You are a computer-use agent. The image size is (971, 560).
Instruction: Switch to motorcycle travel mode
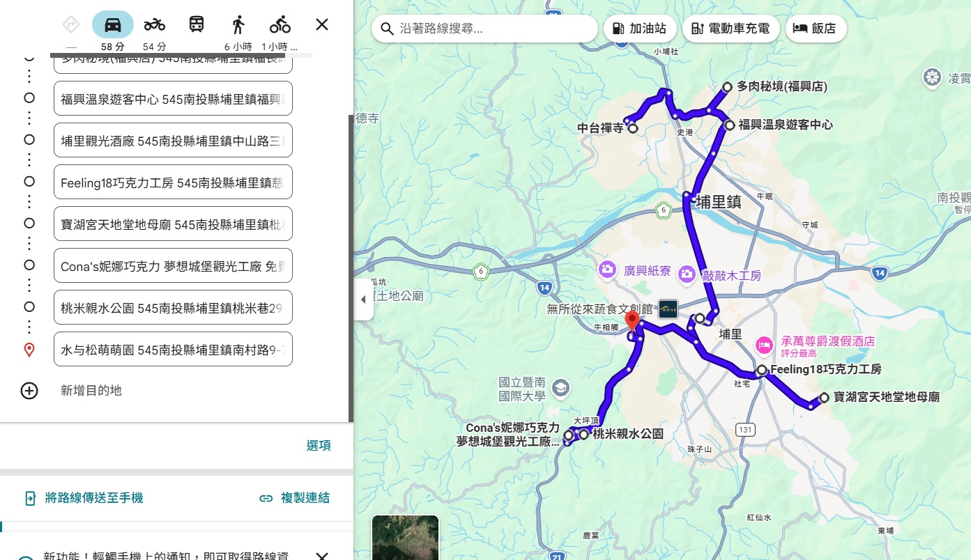click(x=155, y=26)
